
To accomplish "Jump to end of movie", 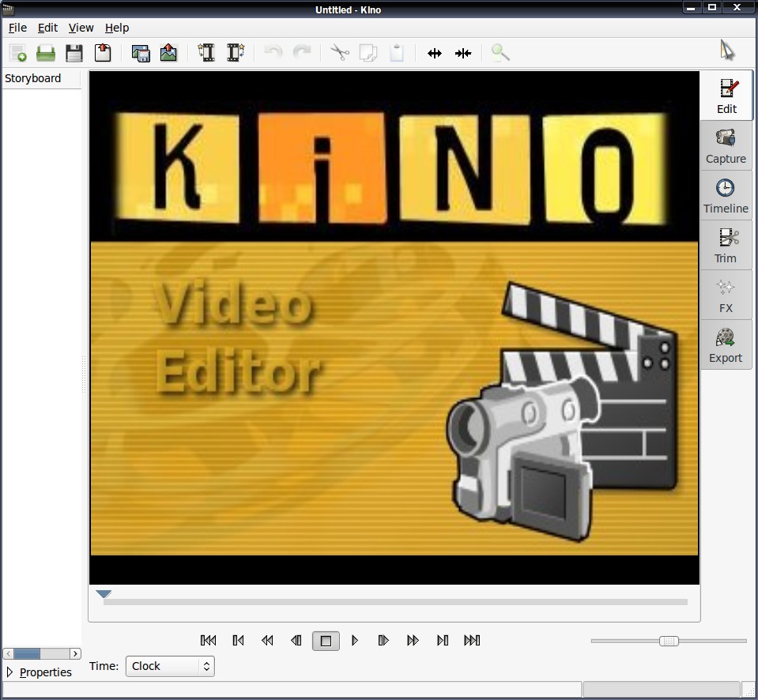I will pos(472,641).
